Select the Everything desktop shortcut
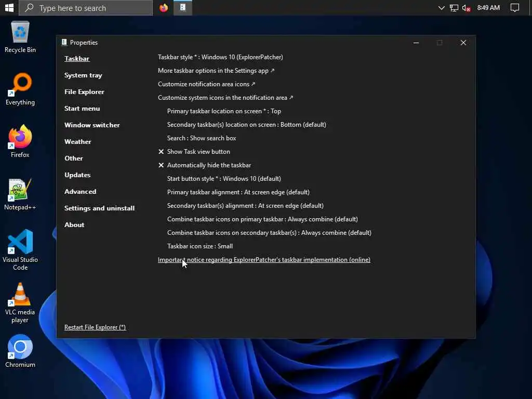Image resolution: width=532 pixels, height=399 pixels. click(20, 89)
